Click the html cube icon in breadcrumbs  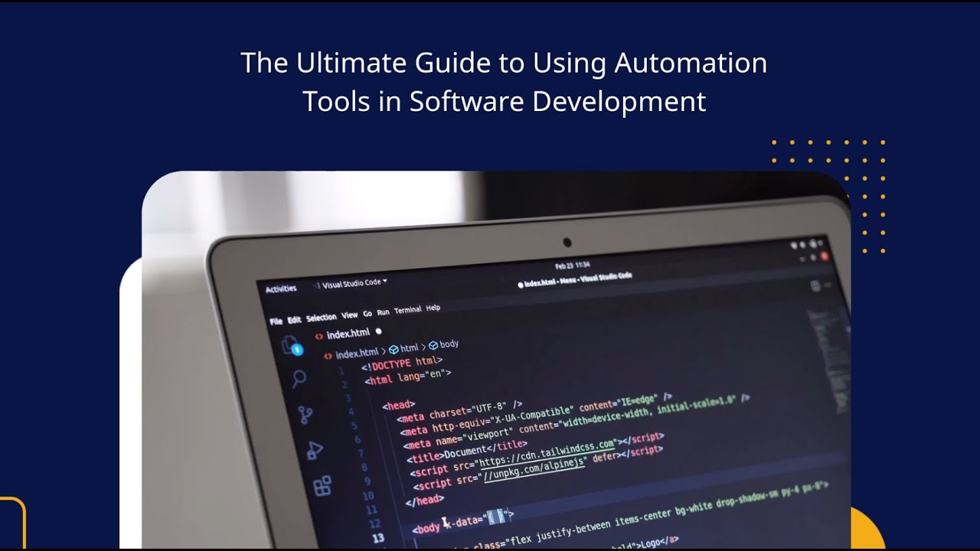pyautogui.click(x=394, y=349)
